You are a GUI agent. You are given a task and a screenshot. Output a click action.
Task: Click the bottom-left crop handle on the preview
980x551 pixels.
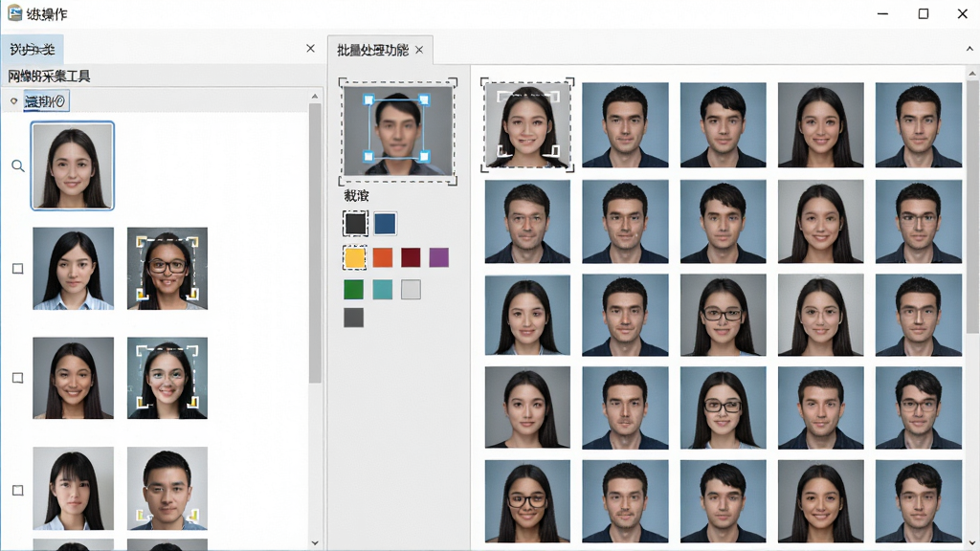click(368, 156)
